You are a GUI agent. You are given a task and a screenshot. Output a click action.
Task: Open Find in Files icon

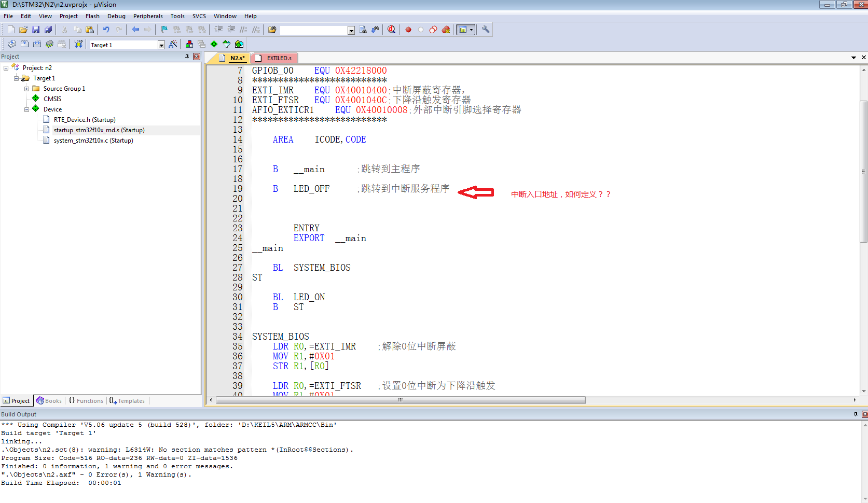tap(272, 30)
